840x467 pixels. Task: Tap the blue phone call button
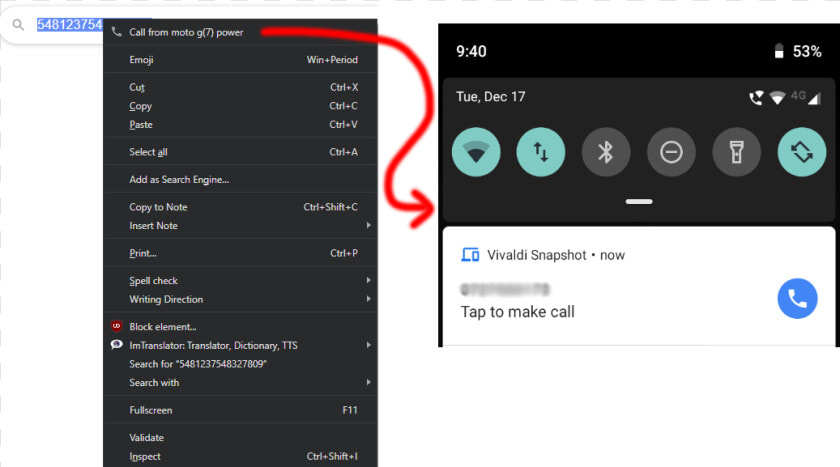(x=797, y=298)
